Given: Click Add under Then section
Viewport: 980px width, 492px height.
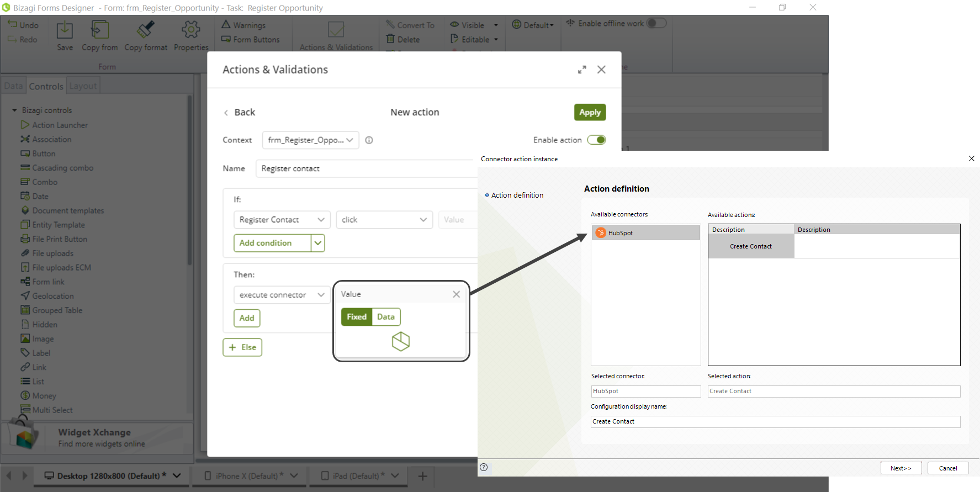Looking at the screenshot, I should [x=247, y=318].
